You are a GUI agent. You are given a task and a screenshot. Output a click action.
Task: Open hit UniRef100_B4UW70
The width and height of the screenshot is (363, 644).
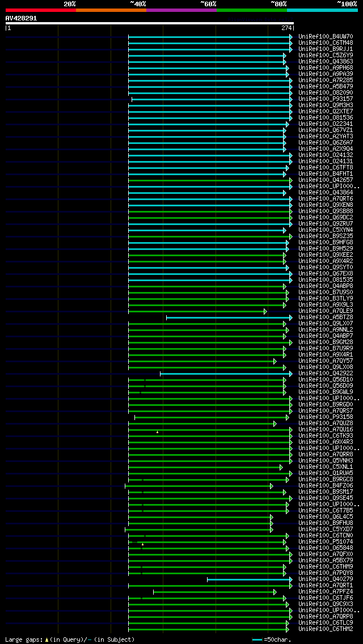coord(326,36)
